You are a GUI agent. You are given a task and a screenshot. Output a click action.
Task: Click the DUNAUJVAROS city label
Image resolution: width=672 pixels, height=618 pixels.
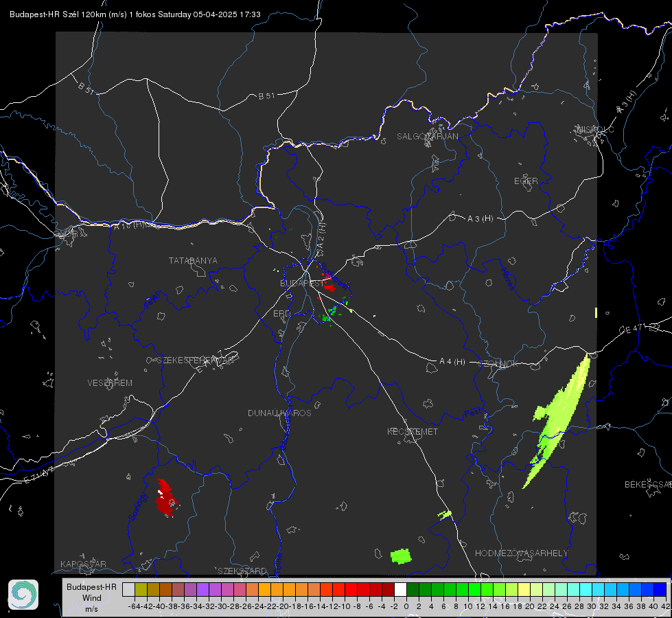tap(279, 413)
